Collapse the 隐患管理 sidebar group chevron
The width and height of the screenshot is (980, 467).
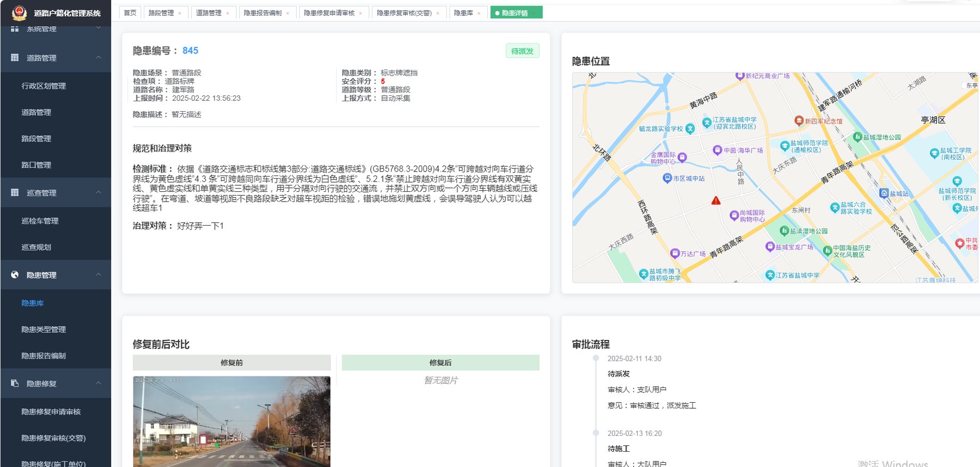[99, 275]
